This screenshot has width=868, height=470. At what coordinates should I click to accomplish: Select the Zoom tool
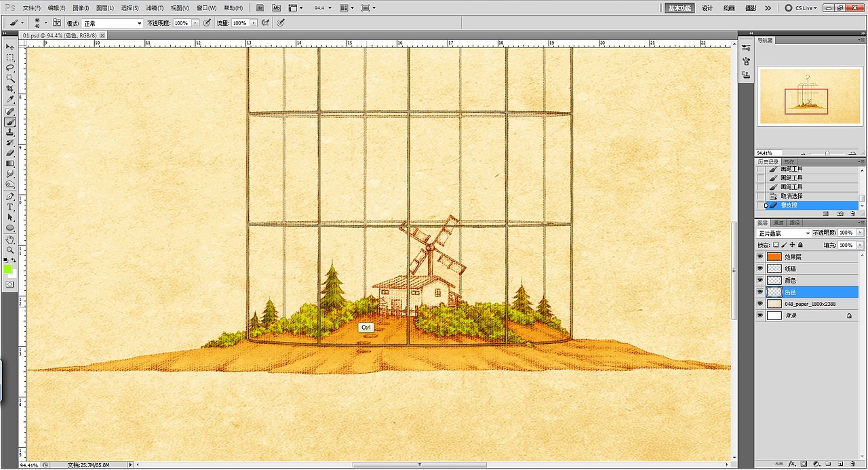click(x=10, y=250)
